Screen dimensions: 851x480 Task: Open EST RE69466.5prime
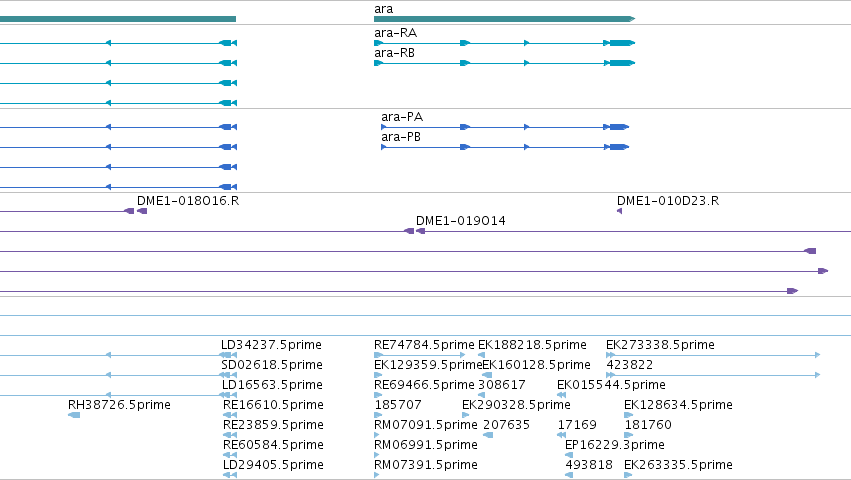tap(424, 385)
